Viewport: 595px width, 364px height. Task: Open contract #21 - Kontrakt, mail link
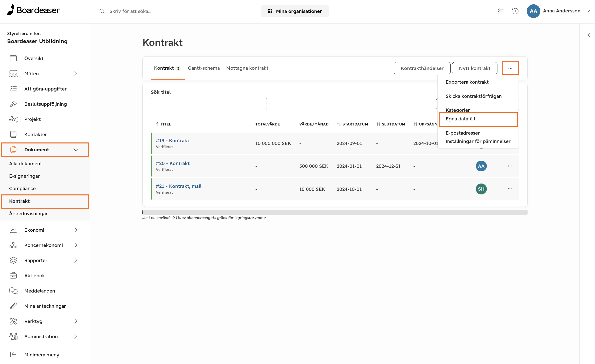pos(178,186)
